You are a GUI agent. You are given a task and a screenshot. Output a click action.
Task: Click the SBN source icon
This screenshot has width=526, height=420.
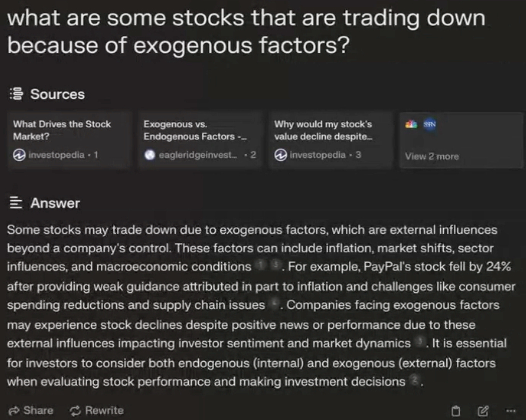point(430,124)
